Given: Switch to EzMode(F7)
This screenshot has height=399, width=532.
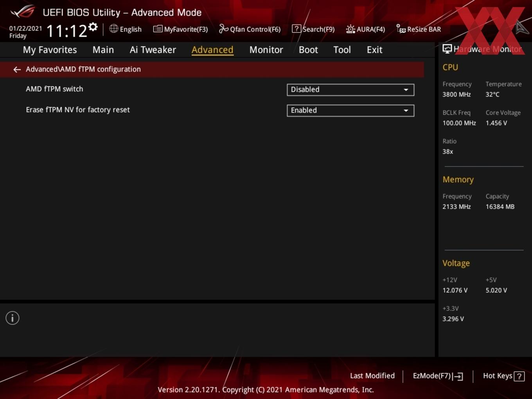Looking at the screenshot, I should tap(438, 376).
